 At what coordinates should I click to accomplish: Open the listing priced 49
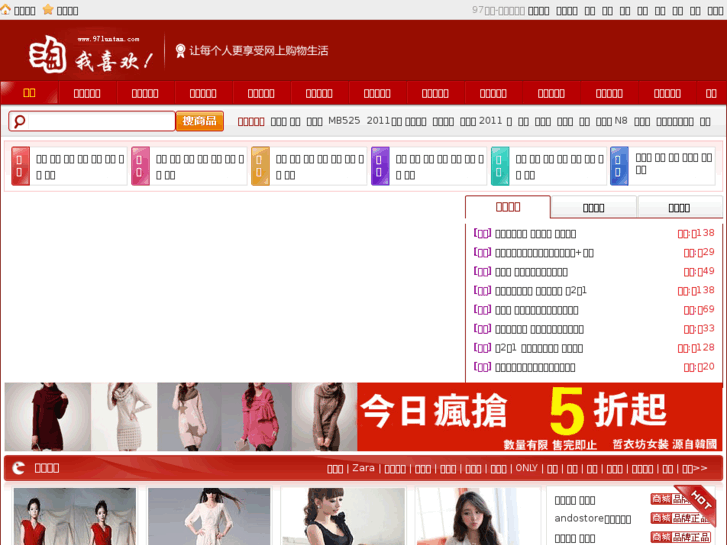pos(531,272)
